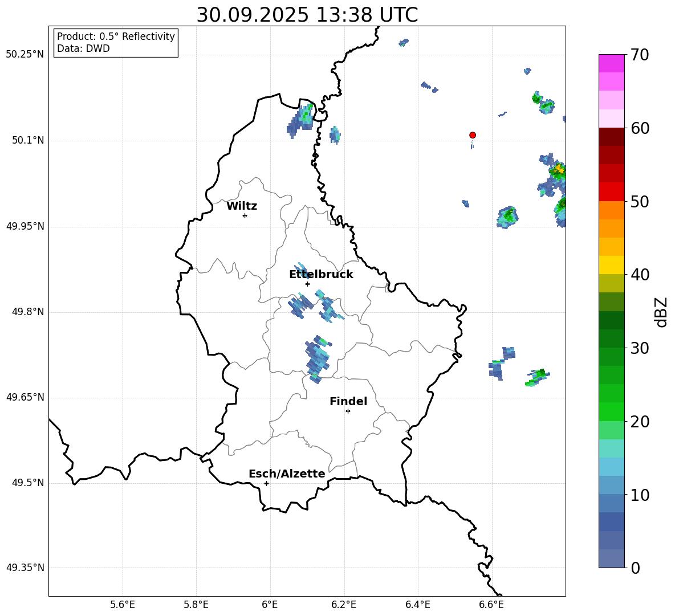Click the 49.65°N latitude label
The height and width of the screenshot is (616, 675).
(25, 397)
